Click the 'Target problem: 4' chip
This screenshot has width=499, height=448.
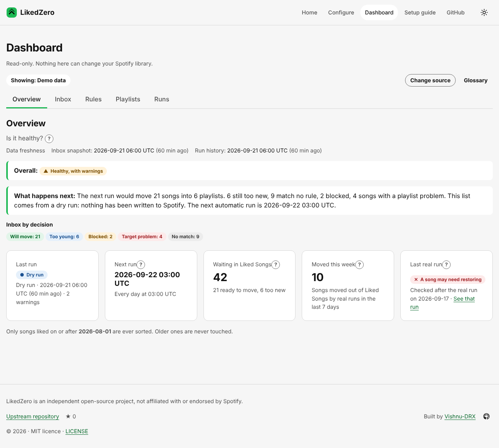142,237
